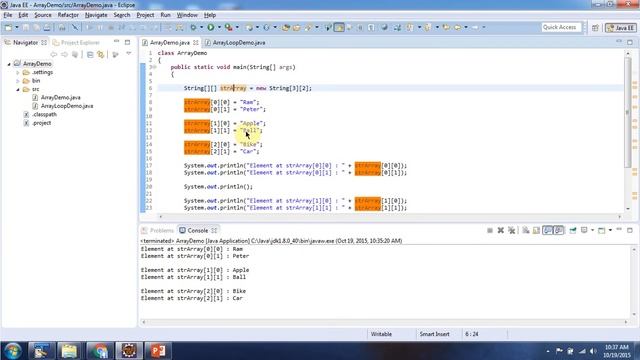This screenshot has height=360, width=640.
Task: Open the Navigate menu
Action: (96, 15)
